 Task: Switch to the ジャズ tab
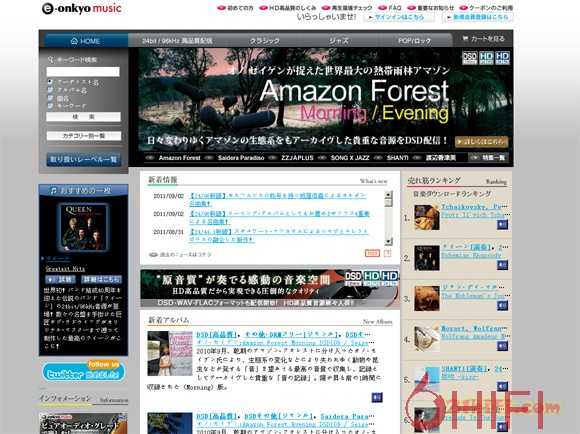[339, 41]
